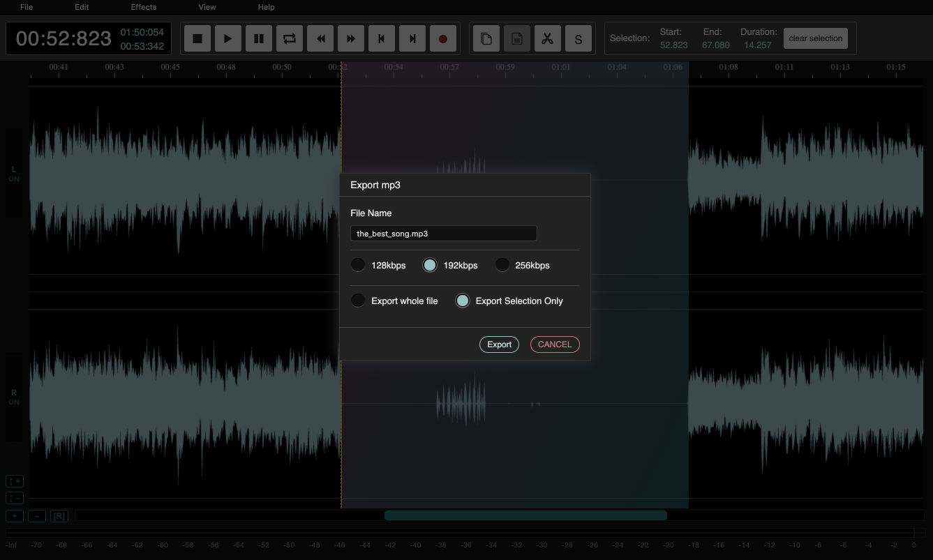The width and height of the screenshot is (933, 560).
Task: Jump to start with skip-back icon
Action: coord(382,38)
